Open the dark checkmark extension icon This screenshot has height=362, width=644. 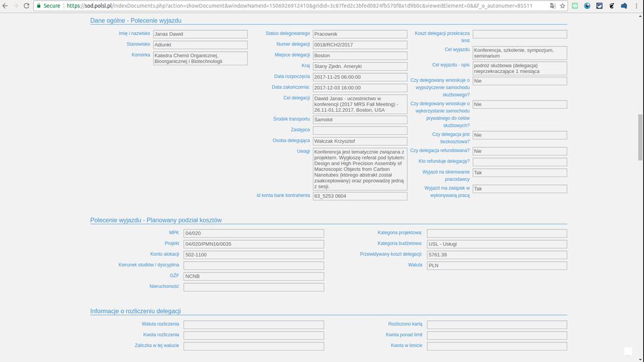pyautogui.click(x=599, y=6)
